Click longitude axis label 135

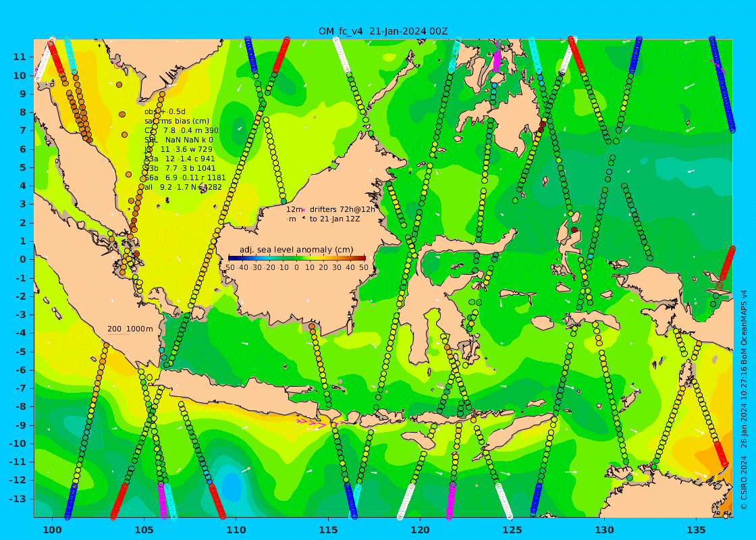[x=696, y=529]
